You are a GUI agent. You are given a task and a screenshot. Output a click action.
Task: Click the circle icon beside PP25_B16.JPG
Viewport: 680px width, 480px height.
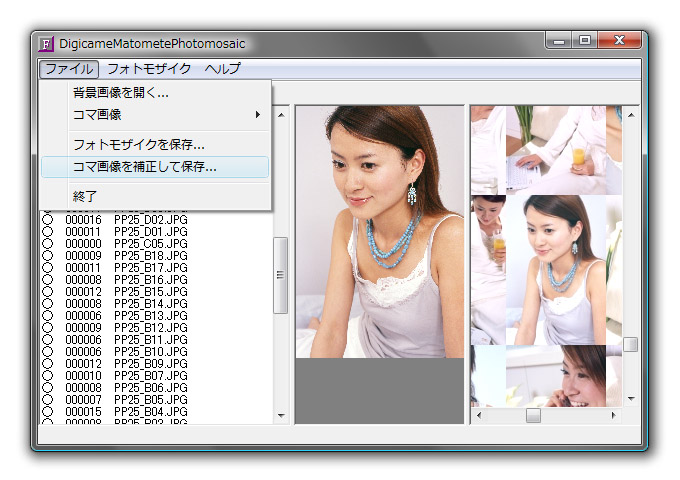coord(48,280)
